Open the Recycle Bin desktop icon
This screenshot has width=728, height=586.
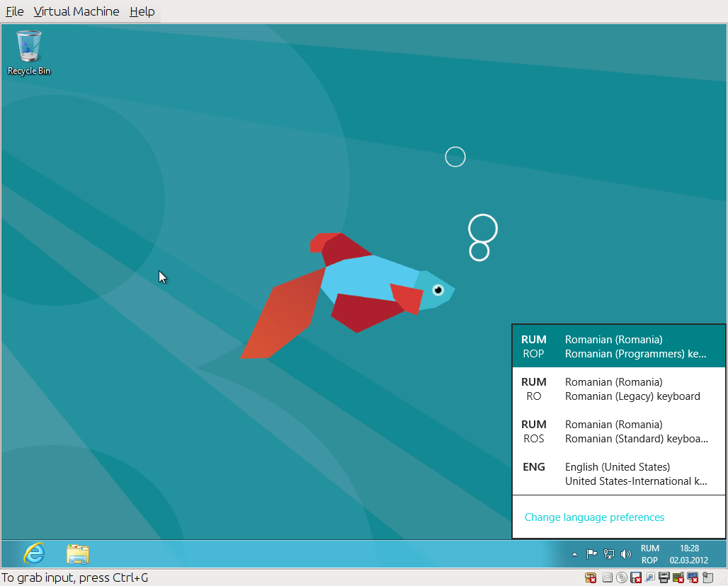[x=29, y=52]
